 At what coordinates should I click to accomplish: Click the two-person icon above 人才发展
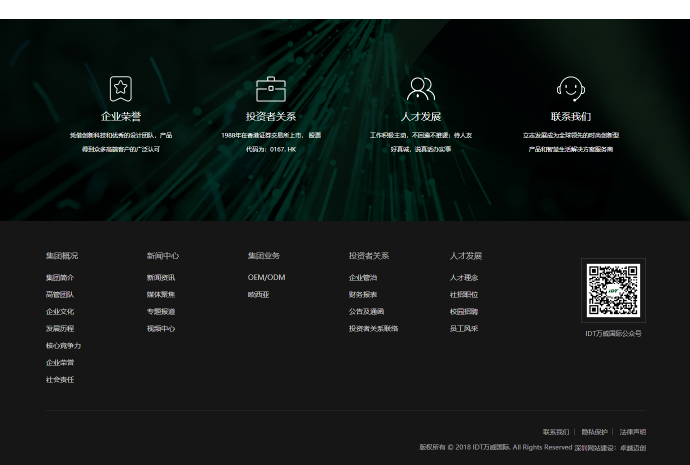pyautogui.click(x=421, y=89)
